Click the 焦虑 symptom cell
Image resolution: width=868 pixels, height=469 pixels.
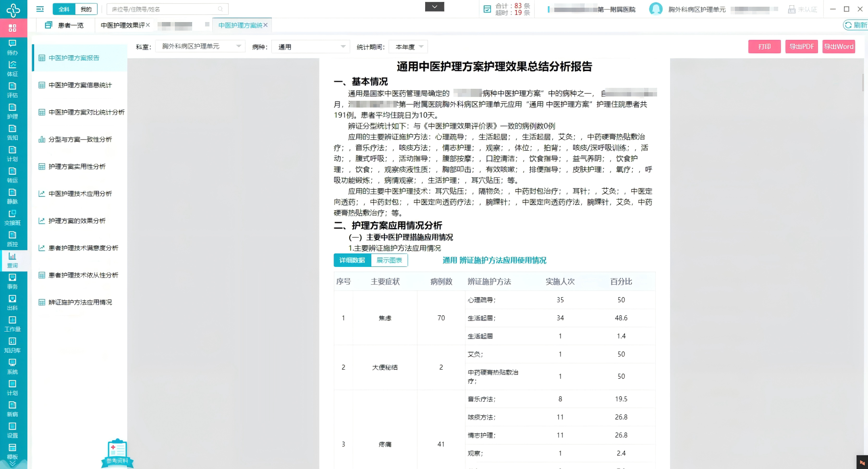385,318
